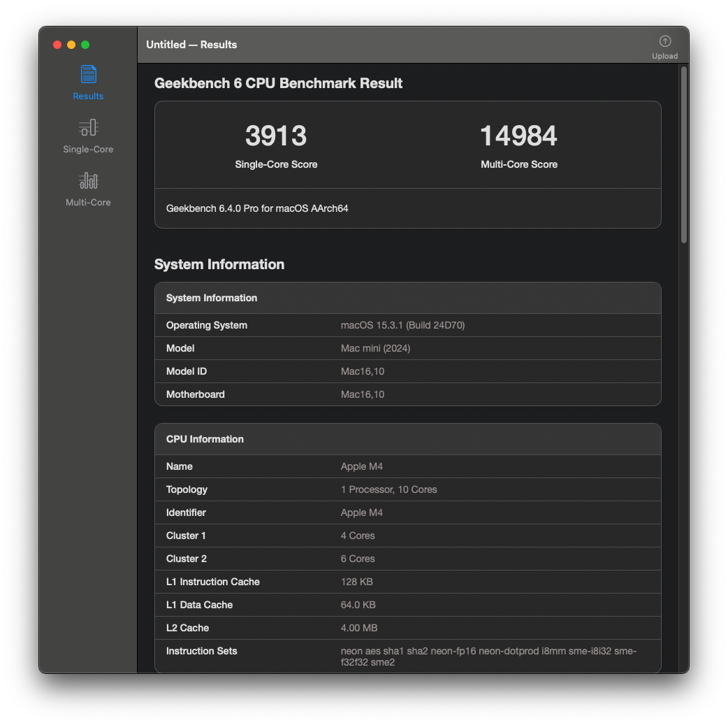Viewport: 728px width, 725px height.
Task: Select the Geekbench 6.4.0 Pro version text
Action: pos(257,208)
